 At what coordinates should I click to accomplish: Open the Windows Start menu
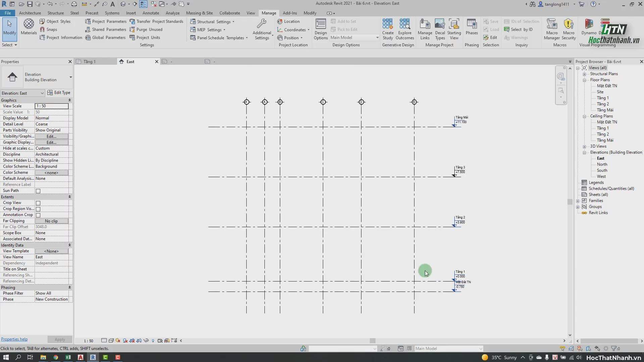6,357
